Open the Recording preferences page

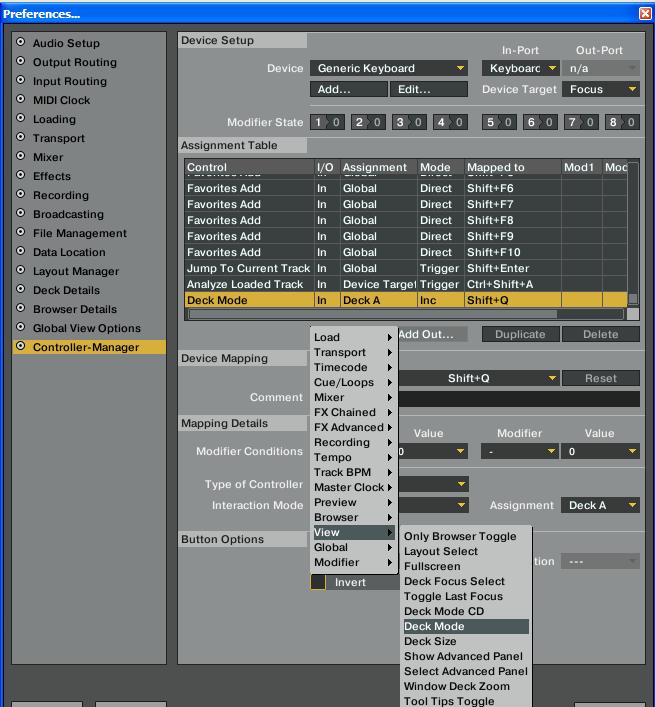pos(60,195)
